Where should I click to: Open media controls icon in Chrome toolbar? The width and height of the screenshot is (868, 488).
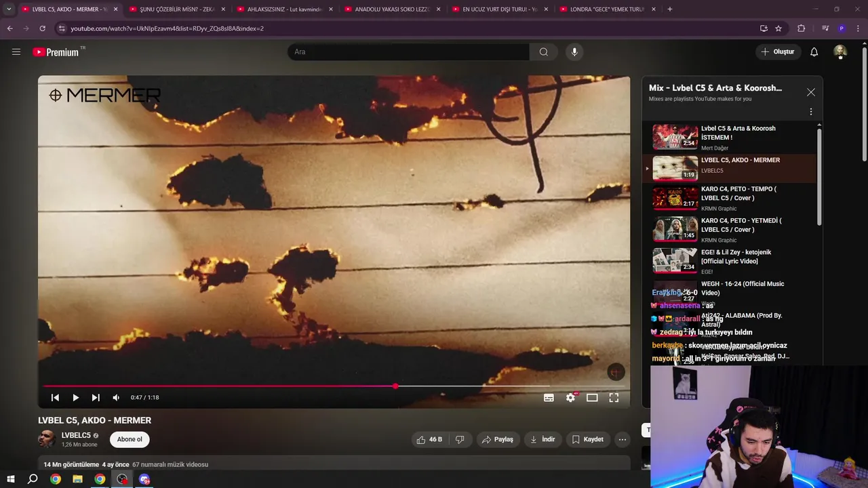(825, 28)
